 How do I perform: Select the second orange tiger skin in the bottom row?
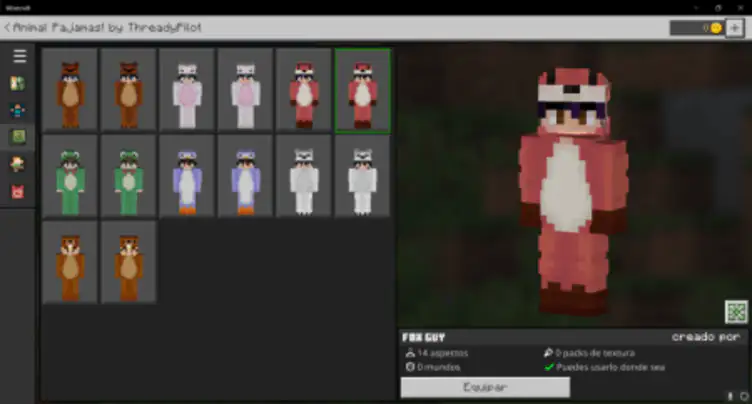point(129,262)
